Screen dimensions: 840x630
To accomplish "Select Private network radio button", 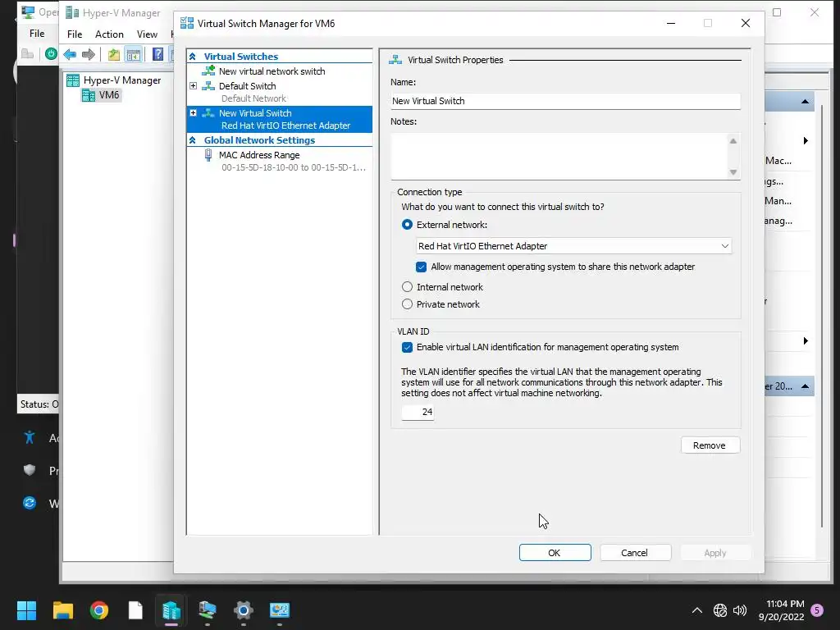I will pyautogui.click(x=407, y=304).
